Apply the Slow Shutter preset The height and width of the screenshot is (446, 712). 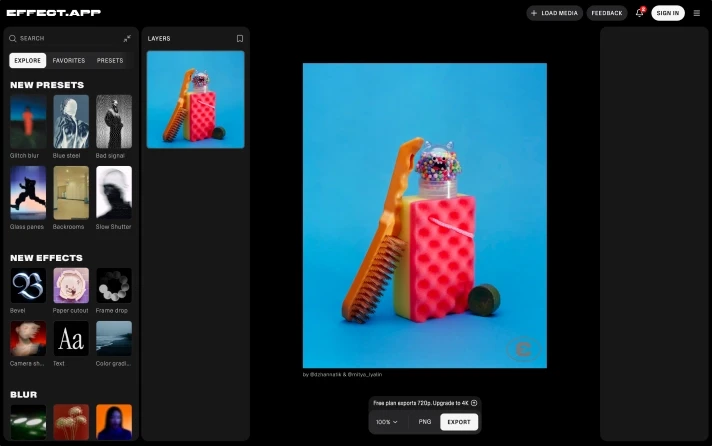114,193
